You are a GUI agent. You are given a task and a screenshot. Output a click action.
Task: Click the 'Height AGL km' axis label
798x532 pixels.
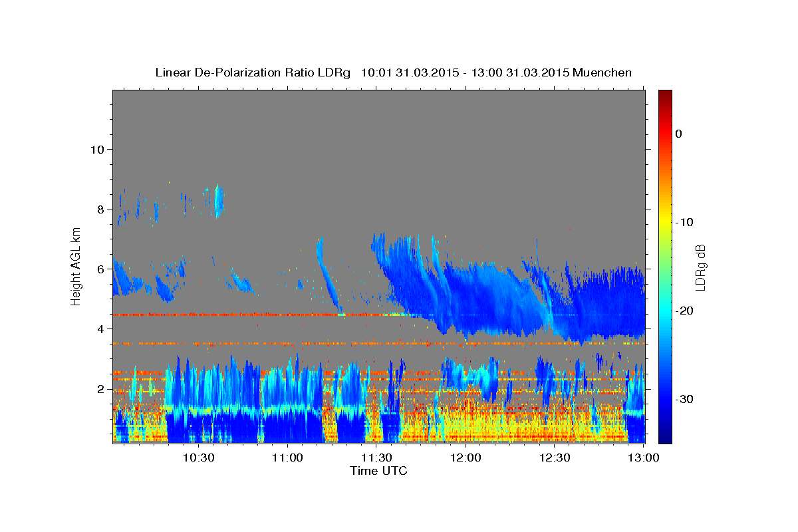pyautogui.click(x=76, y=266)
